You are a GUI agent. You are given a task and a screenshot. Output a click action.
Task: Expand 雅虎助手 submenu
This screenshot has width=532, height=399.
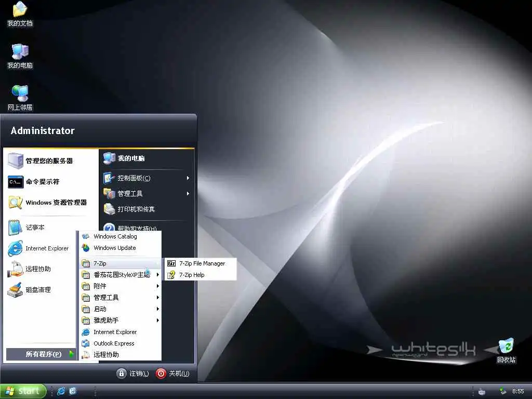120,320
